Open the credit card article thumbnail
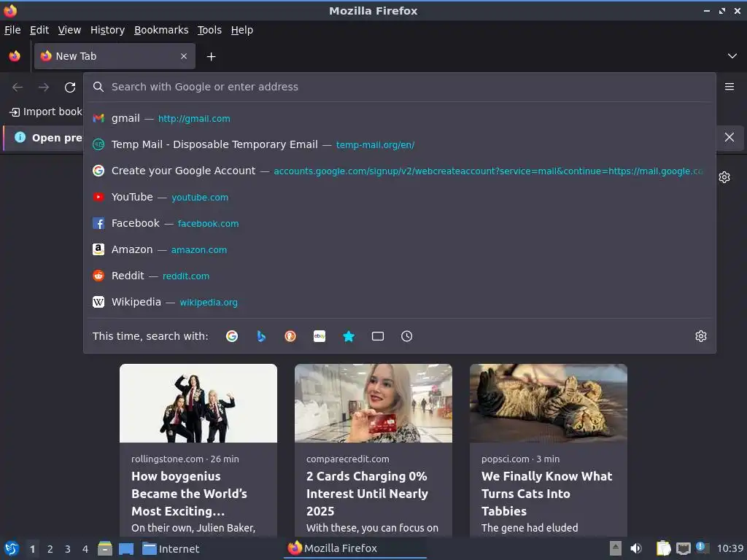This screenshot has height=560, width=747. 373,403
